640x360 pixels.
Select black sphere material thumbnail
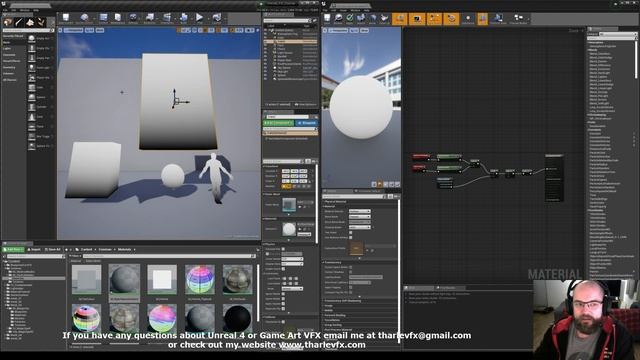click(x=238, y=317)
